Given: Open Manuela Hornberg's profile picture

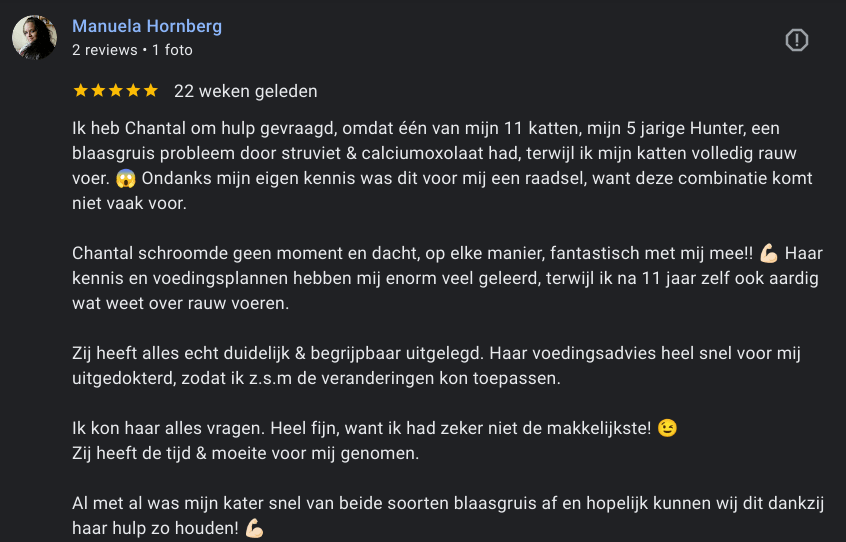Looking at the screenshot, I should [34, 38].
